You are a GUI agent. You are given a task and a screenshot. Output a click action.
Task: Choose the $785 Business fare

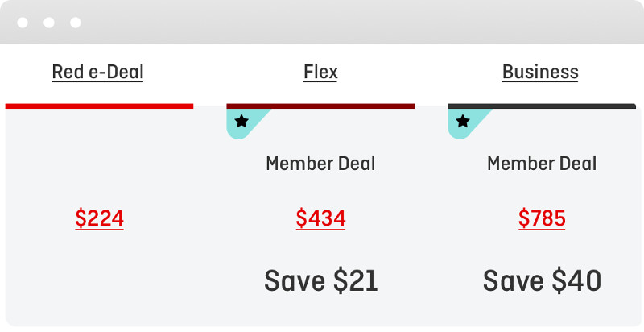click(x=542, y=218)
